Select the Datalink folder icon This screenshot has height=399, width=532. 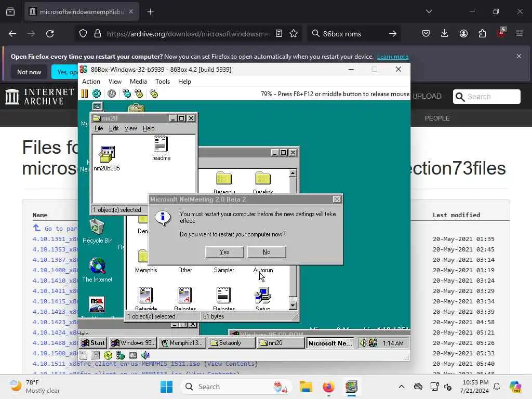point(263,182)
